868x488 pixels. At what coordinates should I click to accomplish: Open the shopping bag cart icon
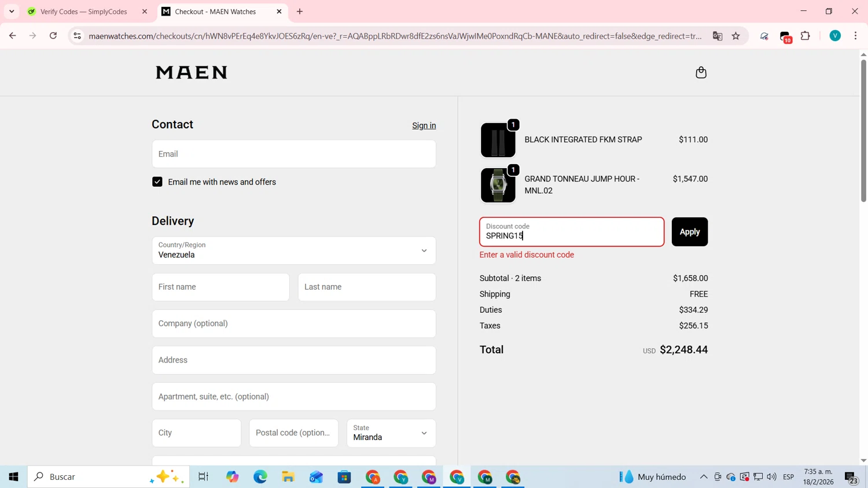(x=701, y=72)
